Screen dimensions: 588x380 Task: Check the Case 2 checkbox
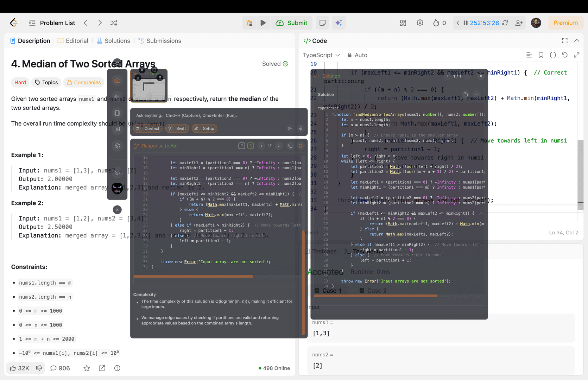tap(362, 291)
